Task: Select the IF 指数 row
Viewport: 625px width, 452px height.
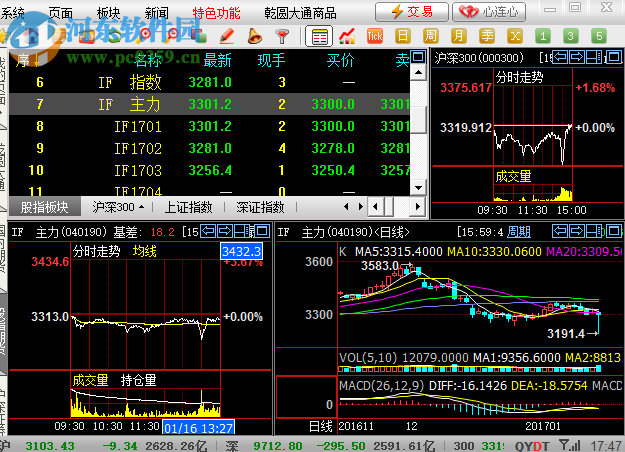Action: 210,82
